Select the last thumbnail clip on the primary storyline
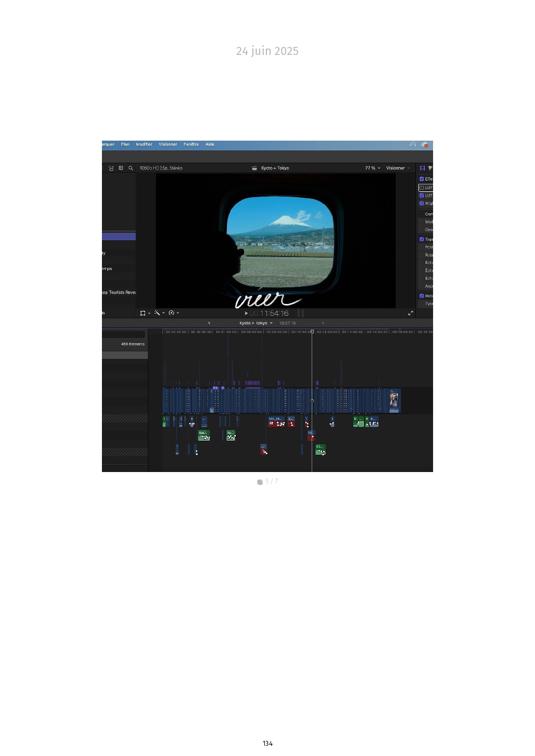Viewport: 535px width, 756px height. tap(394, 401)
